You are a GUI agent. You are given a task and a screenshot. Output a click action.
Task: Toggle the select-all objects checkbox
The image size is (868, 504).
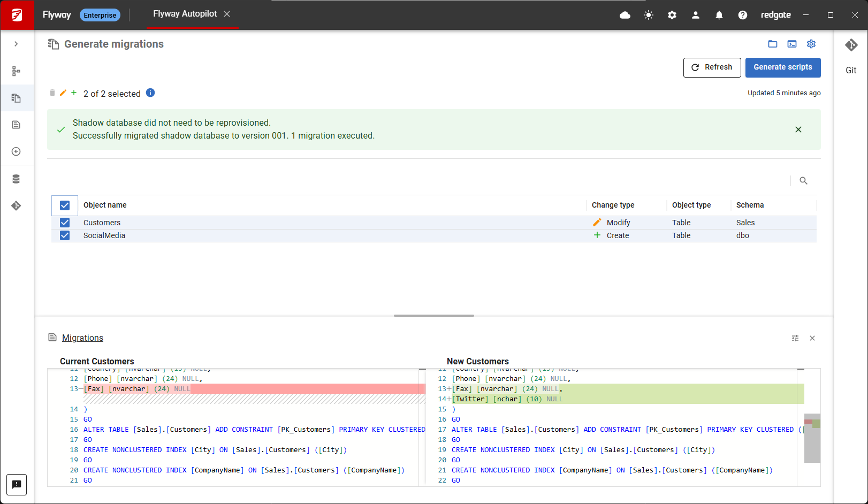(65, 205)
